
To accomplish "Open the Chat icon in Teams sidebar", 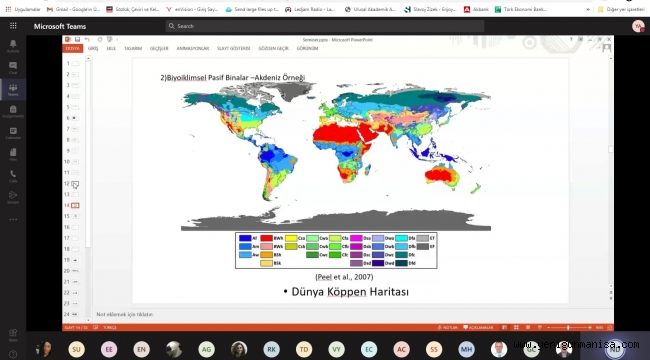I will (x=13, y=68).
